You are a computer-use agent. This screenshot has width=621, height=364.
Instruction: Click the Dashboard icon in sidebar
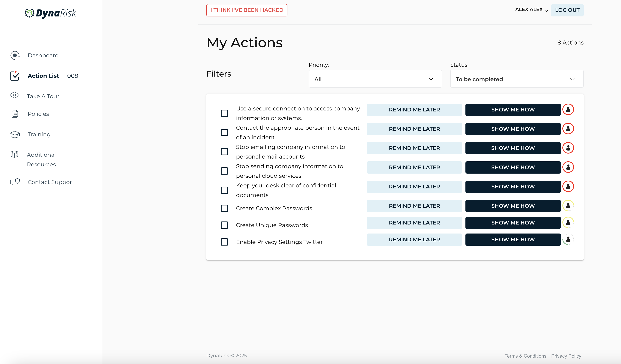pyautogui.click(x=15, y=55)
